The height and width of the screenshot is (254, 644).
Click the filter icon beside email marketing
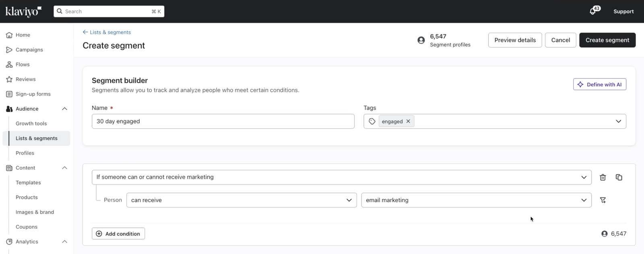tap(603, 200)
